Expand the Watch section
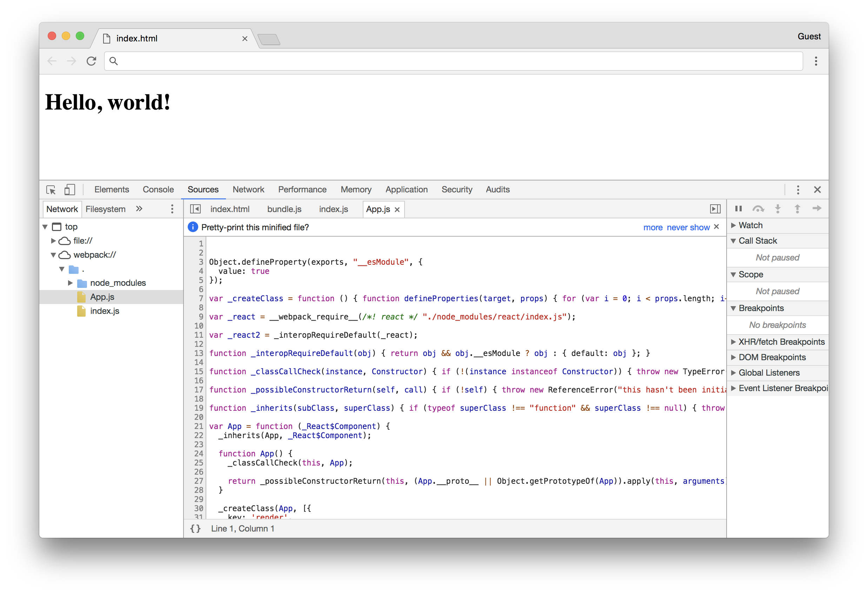The height and width of the screenshot is (594, 868). coord(733,225)
